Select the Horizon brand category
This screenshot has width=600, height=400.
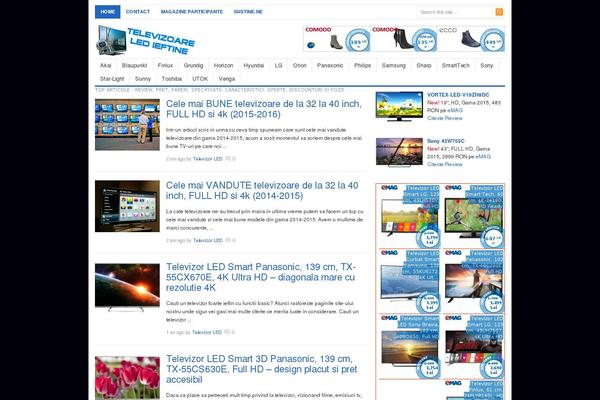tap(223, 65)
